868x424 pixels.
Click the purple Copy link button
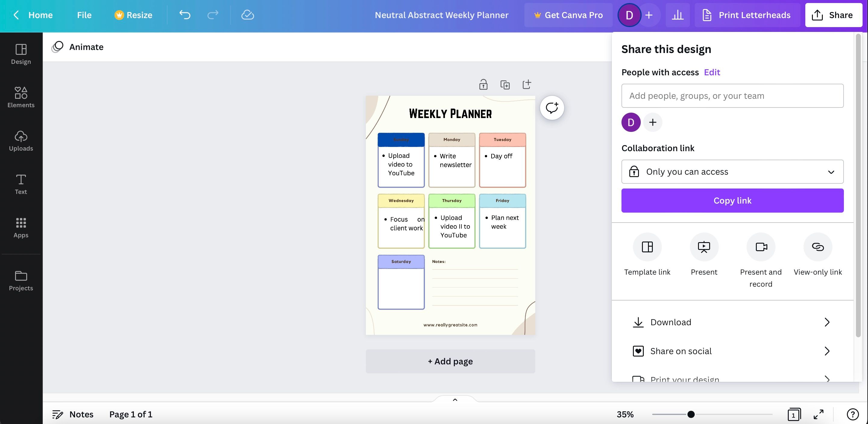[732, 200]
